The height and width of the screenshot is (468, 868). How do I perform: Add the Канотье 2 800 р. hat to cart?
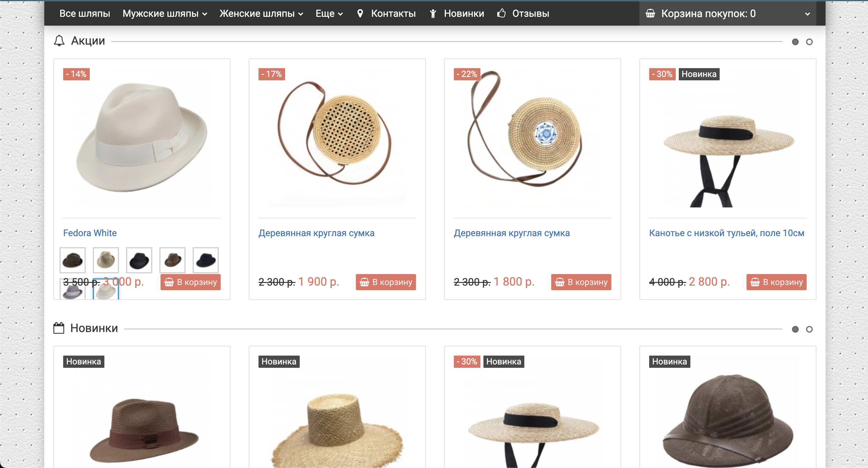(x=776, y=282)
